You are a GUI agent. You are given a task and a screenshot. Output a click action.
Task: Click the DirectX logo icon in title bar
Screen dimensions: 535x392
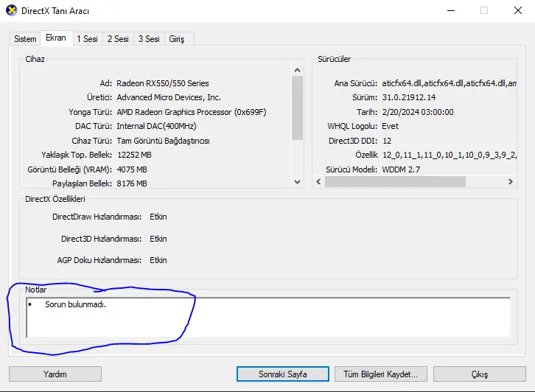pyautogui.click(x=11, y=10)
